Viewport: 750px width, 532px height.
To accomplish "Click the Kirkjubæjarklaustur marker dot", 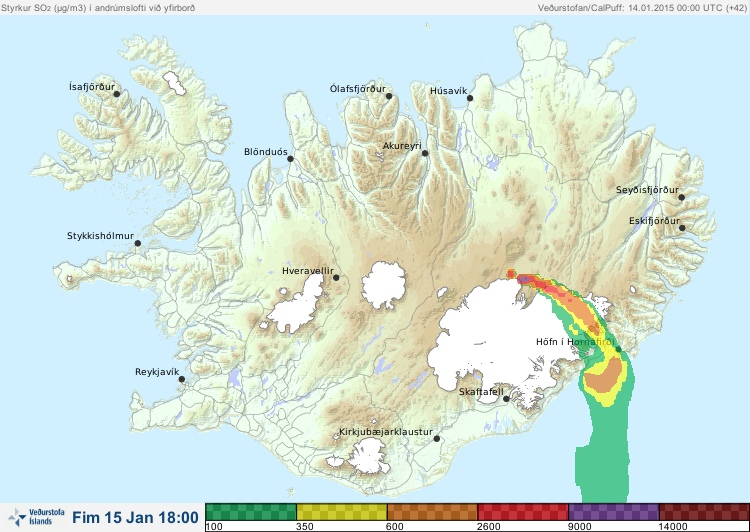I will [x=436, y=439].
